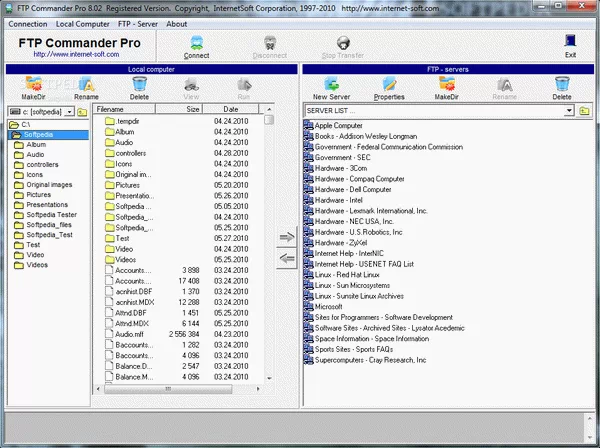Click file list scroll down arrow
Screen dimensions: 600x448
click(269, 378)
